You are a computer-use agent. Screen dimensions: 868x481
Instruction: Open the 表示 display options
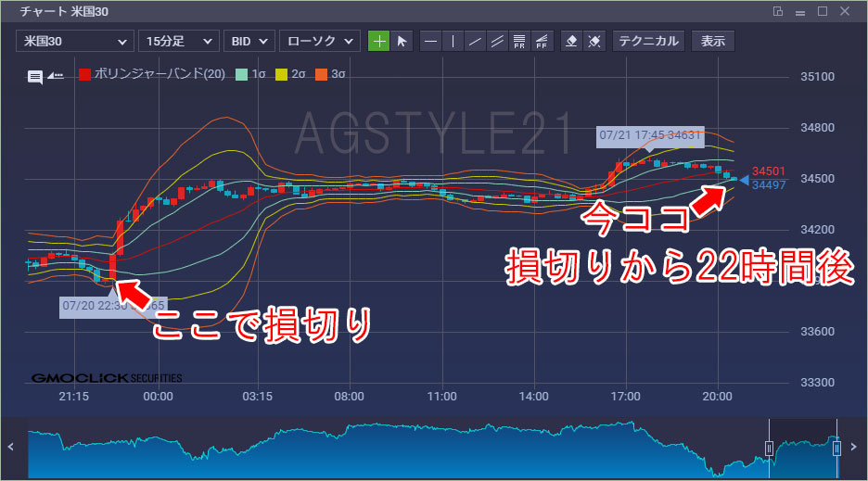pyautogui.click(x=713, y=41)
